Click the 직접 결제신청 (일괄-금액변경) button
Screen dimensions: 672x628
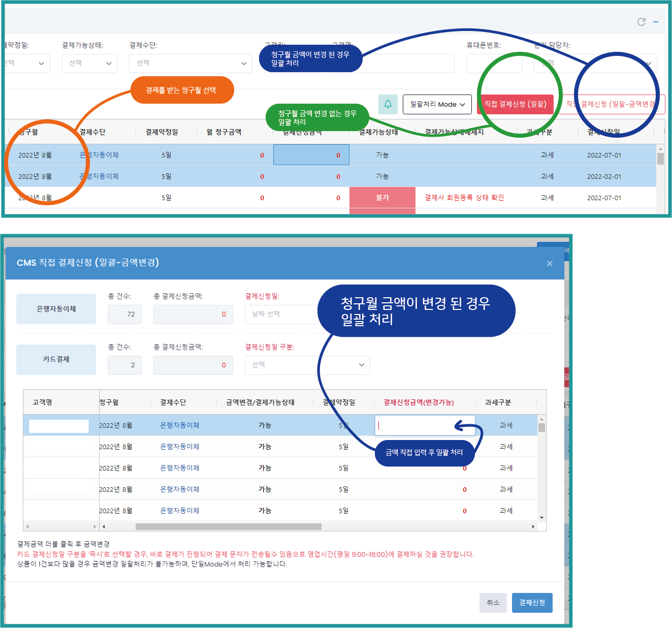coord(612,104)
